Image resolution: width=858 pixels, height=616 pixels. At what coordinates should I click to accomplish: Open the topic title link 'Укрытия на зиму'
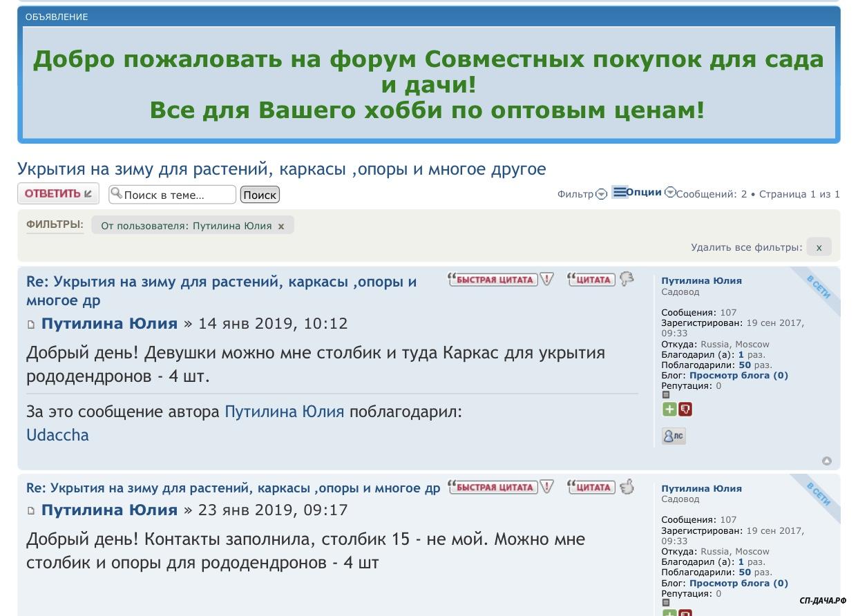pyautogui.click(x=281, y=169)
